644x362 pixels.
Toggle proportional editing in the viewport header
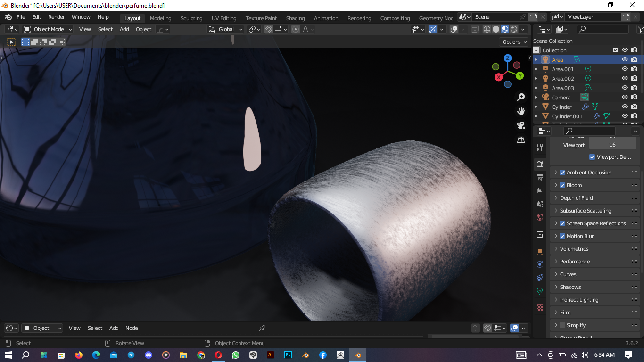(296, 29)
